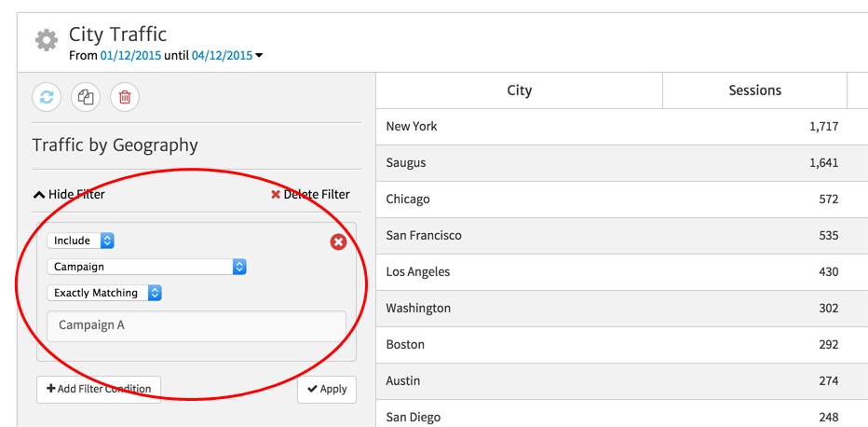
Task: Click the settings gear icon
Action: (x=46, y=41)
